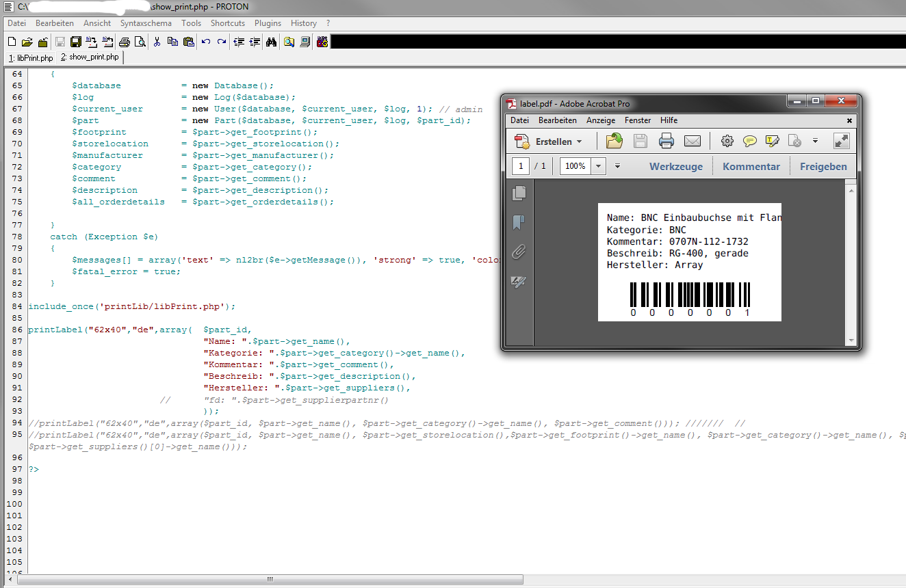Click the page number field in Acrobat

click(x=521, y=166)
